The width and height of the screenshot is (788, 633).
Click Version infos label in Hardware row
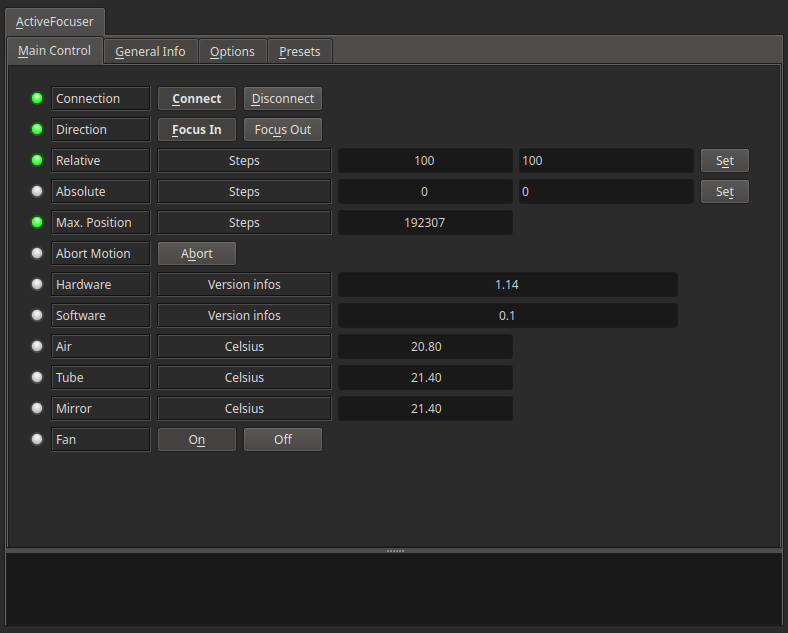pos(244,284)
